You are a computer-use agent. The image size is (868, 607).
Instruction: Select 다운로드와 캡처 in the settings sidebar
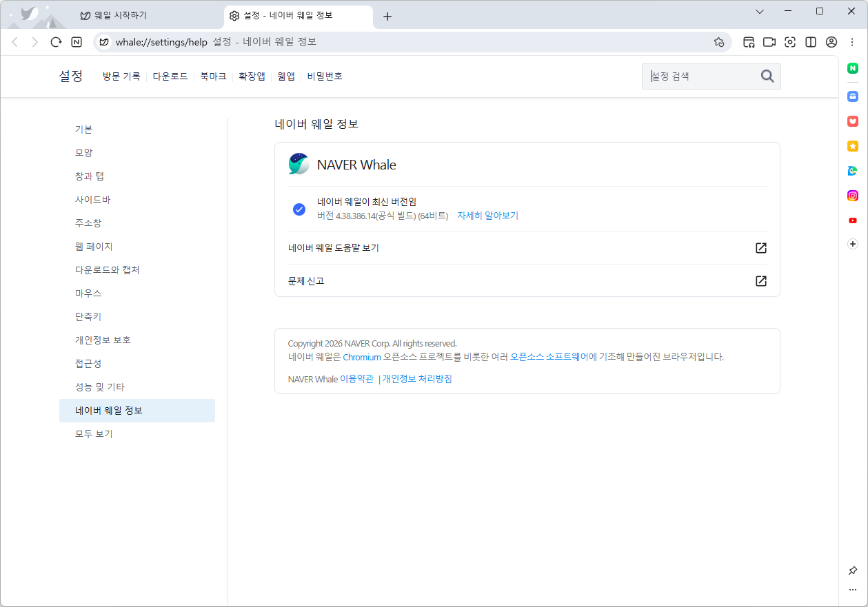pyautogui.click(x=137, y=270)
